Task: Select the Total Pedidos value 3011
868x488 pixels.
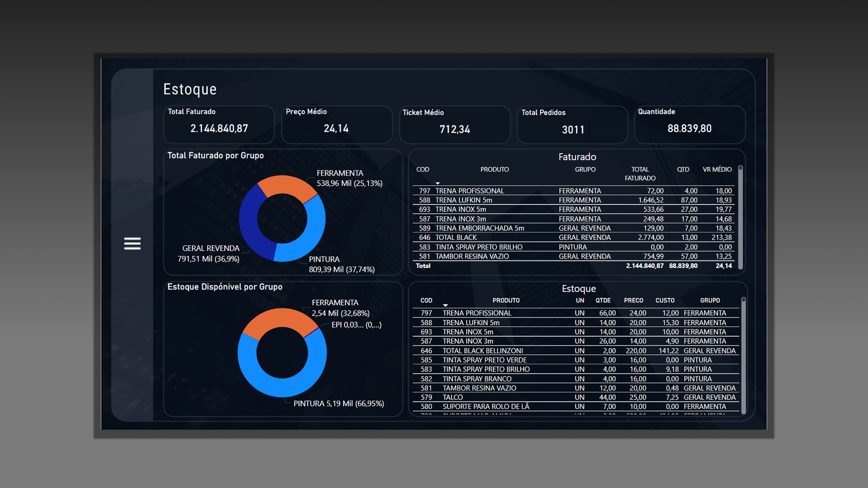Action: 573,130
